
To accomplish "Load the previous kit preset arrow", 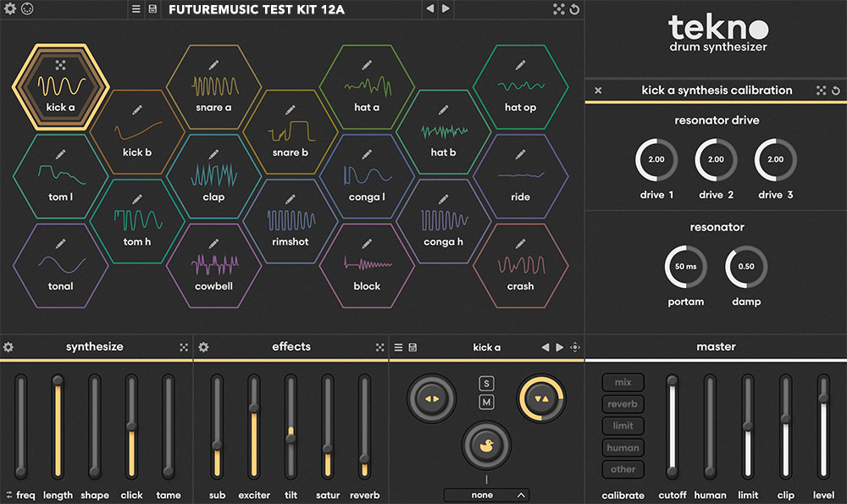I will 430,8.
